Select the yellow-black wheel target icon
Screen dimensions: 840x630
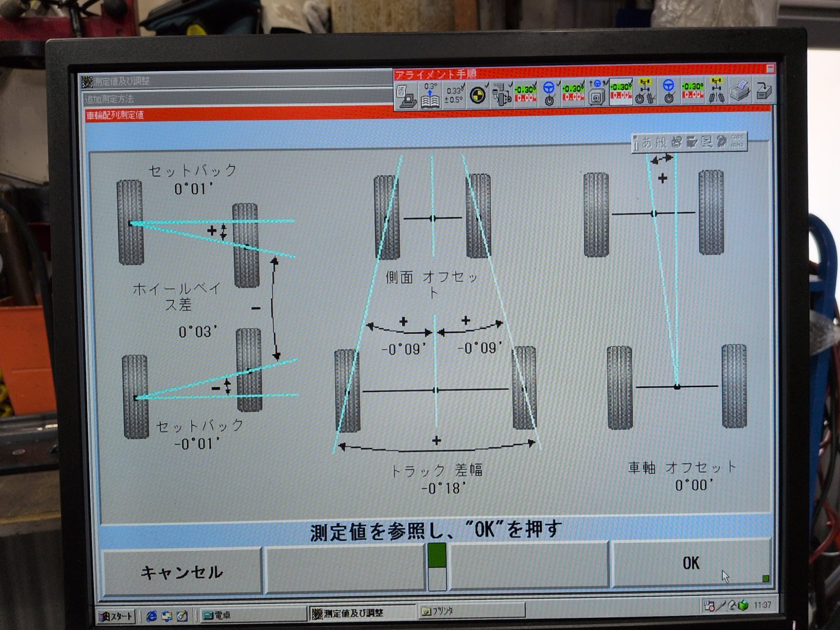478,96
